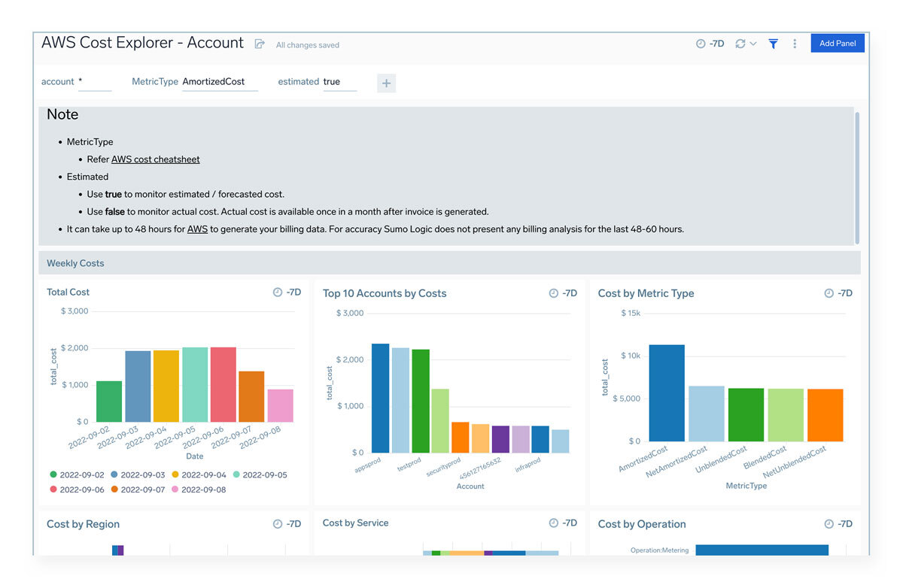Click the clock icon on Cost by Region panel
The width and height of the screenshot is (903, 588).
(x=278, y=524)
